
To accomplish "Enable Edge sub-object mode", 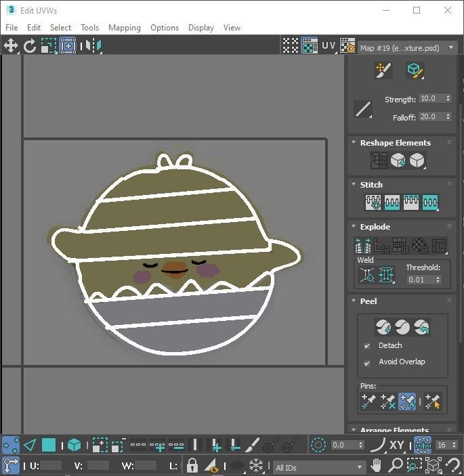I will [30, 445].
